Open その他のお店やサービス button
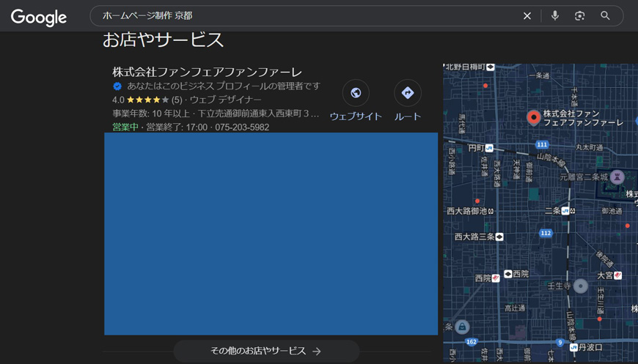This screenshot has width=638, height=364. [x=266, y=351]
